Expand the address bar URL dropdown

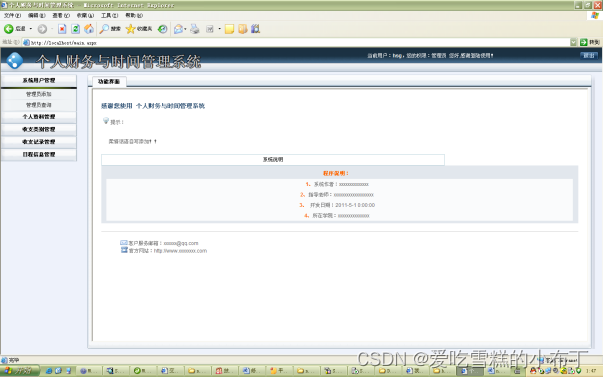573,42
